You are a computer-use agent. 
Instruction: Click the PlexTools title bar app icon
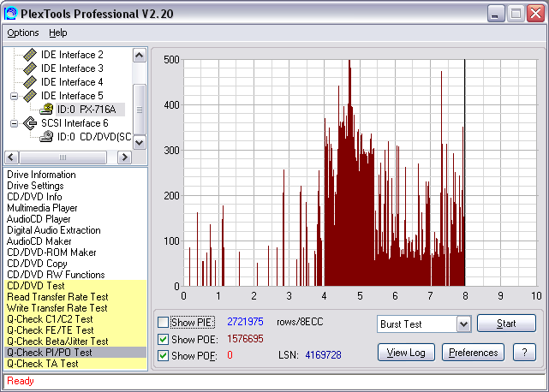click(x=10, y=14)
